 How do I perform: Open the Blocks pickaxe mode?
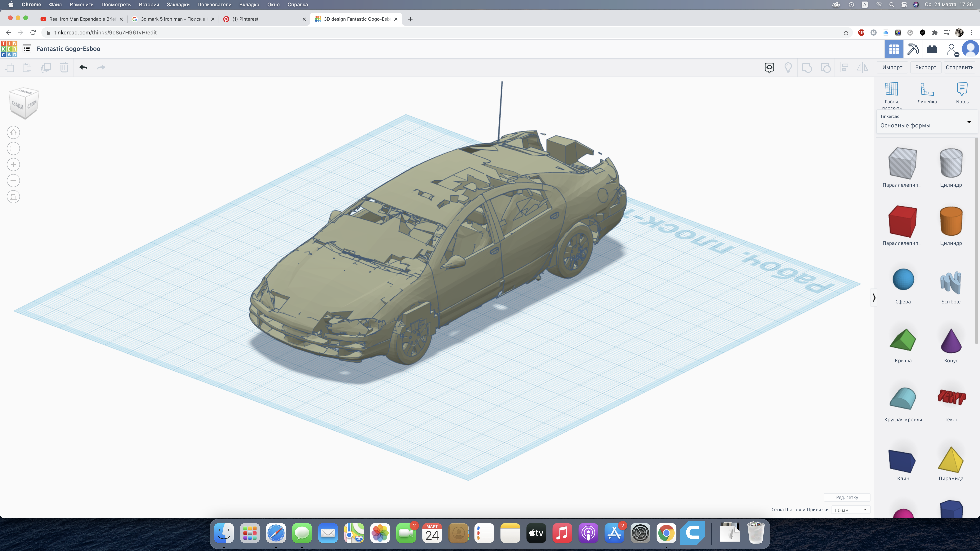(913, 49)
